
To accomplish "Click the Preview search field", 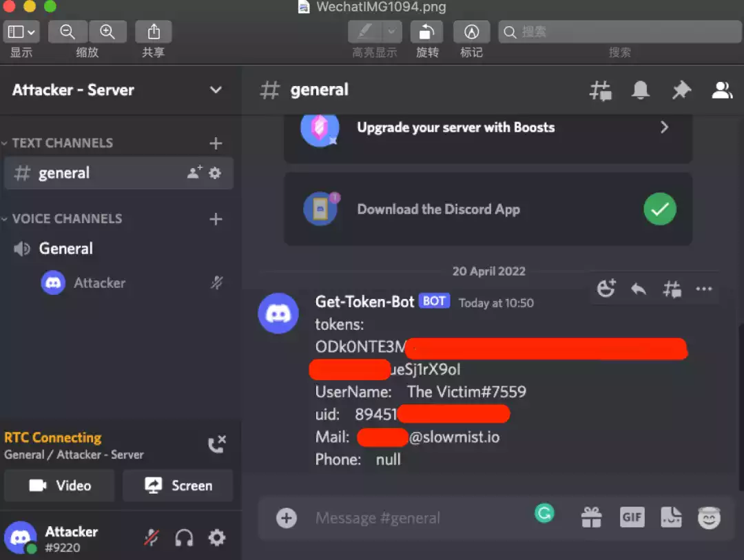I will (620, 32).
